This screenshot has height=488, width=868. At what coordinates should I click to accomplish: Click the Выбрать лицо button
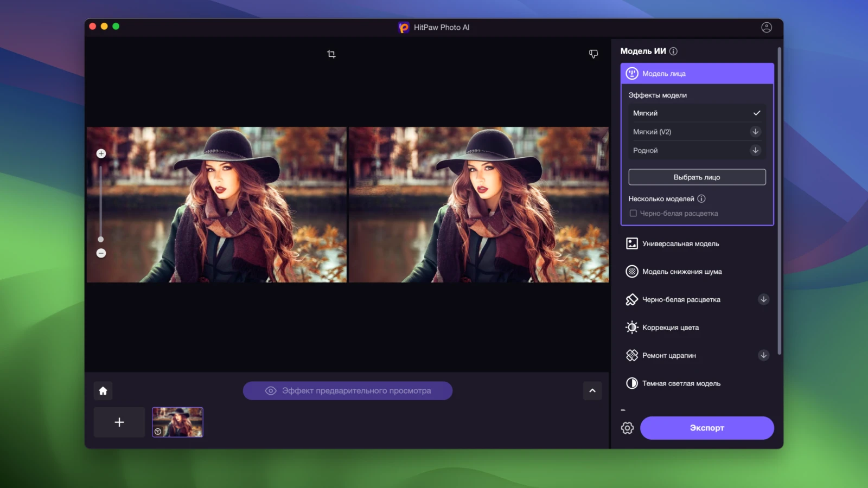[697, 177]
